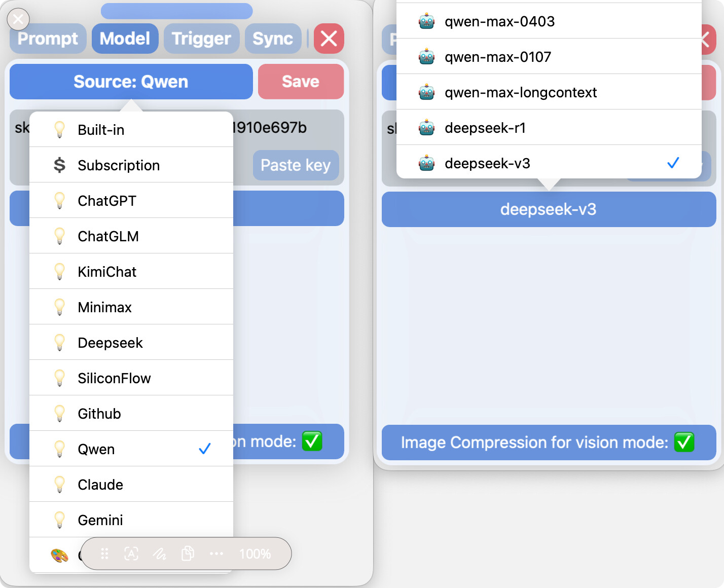Click the color palette icon entry
Image resolution: width=724 pixels, height=588 pixels.
pyautogui.click(x=59, y=556)
